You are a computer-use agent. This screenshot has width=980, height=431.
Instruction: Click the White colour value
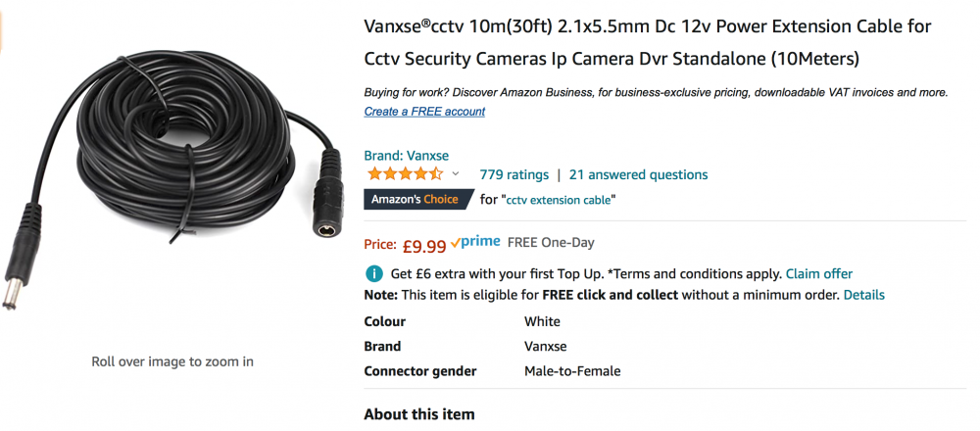542,321
